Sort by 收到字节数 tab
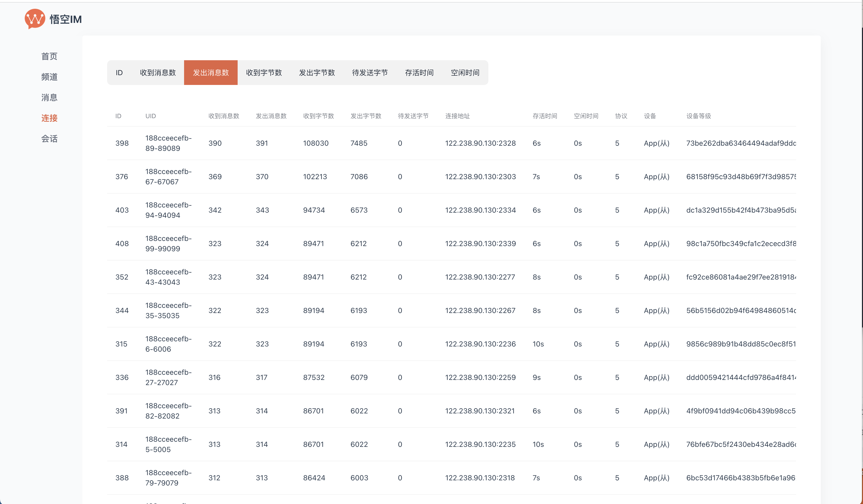 [x=264, y=73]
